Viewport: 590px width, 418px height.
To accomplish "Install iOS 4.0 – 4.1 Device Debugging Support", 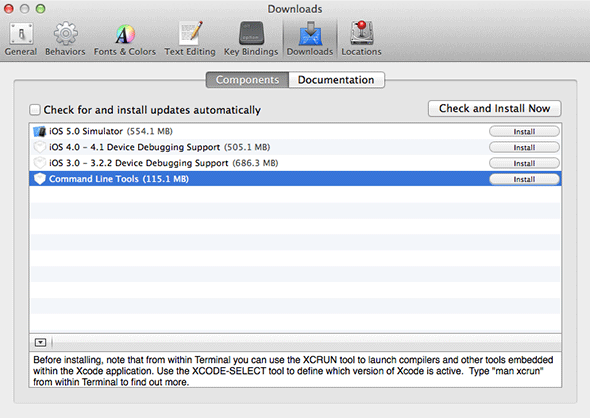I will 524,147.
